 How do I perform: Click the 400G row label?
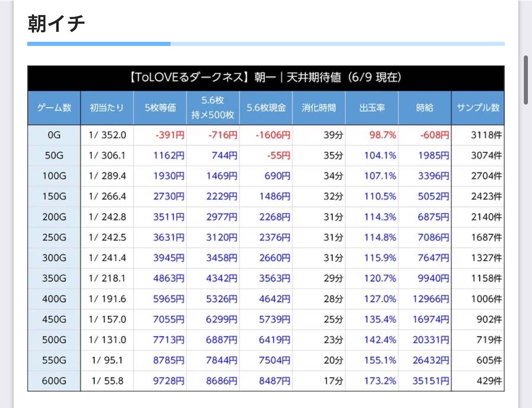pyautogui.click(x=54, y=299)
